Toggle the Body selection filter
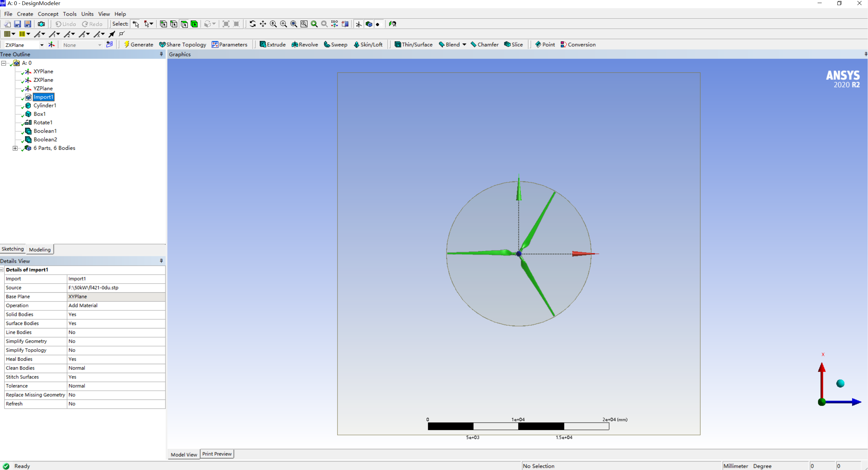 pyautogui.click(x=195, y=24)
